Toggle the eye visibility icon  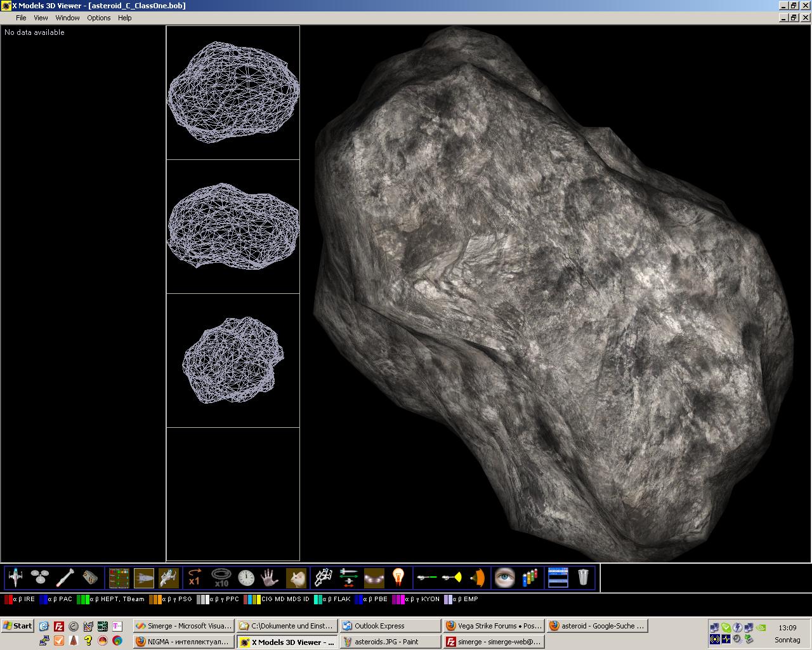pyautogui.click(x=504, y=577)
